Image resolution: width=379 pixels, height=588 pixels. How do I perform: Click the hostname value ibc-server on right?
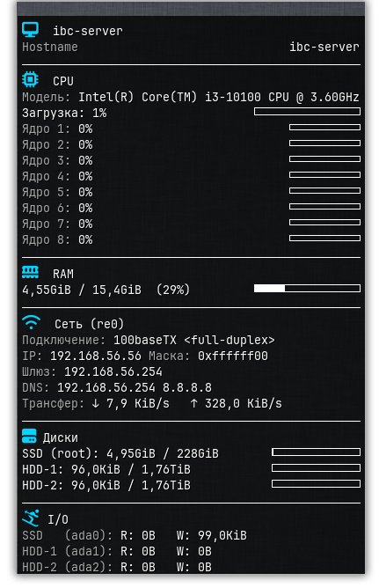[x=324, y=47]
